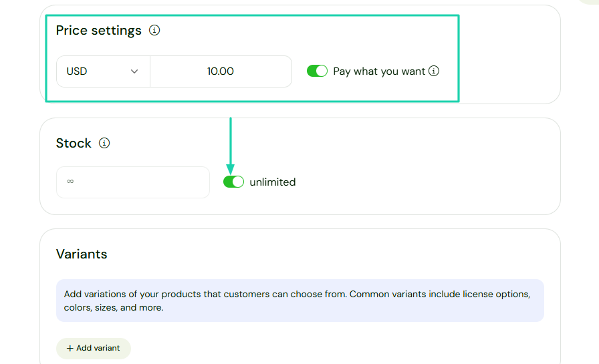This screenshot has width=599, height=364.
Task: Focus the stock quantity infinity field
Action: pyautogui.click(x=132, y=182)
